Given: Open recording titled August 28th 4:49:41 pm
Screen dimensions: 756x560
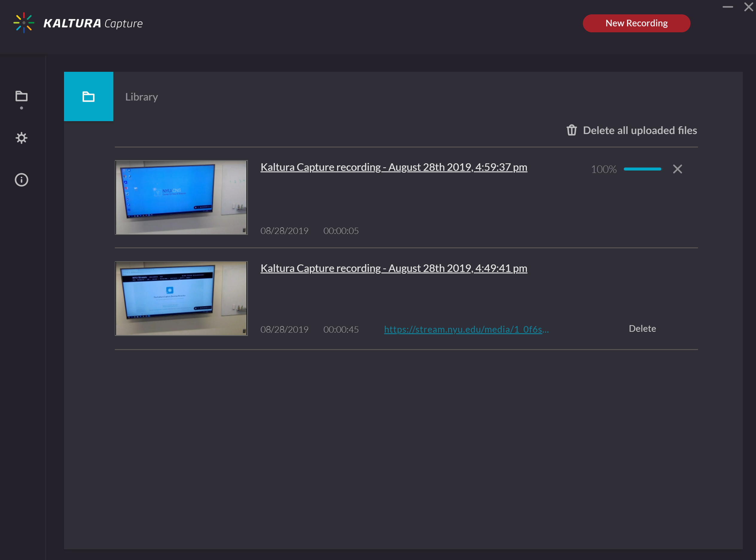Looking at the screenshot, I should pos(394,268).
